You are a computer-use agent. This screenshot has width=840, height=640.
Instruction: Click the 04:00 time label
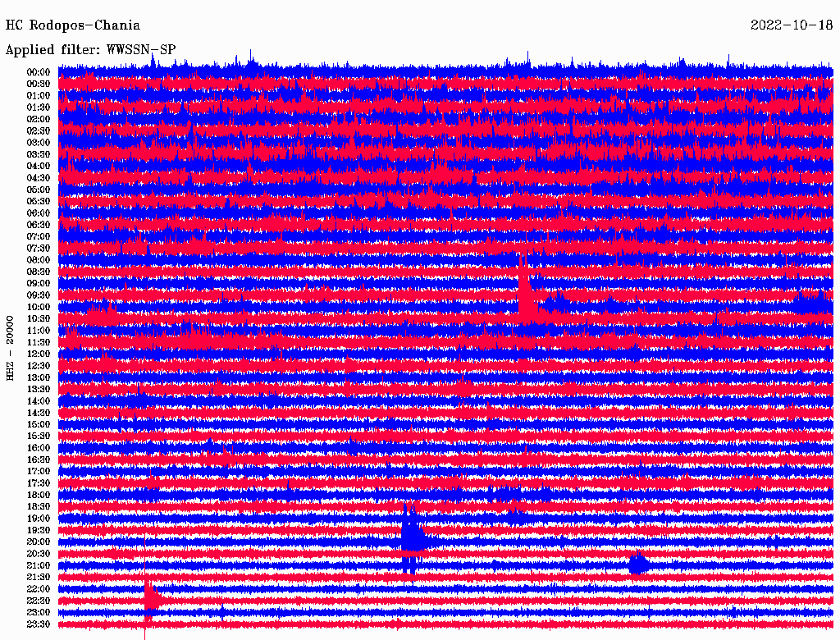click(x=39, y=167)
